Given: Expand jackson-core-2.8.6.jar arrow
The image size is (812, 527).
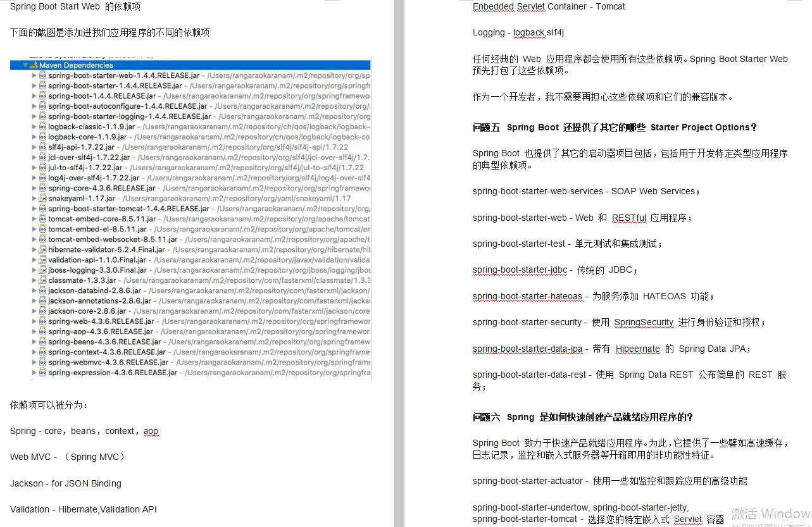Looking at the screenshot, I should point(34,311).
